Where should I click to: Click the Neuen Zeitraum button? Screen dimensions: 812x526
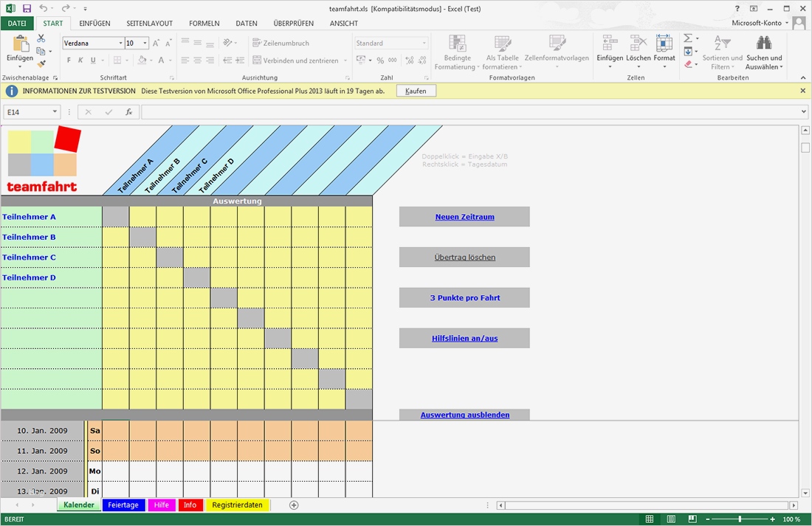coord(464,217)
